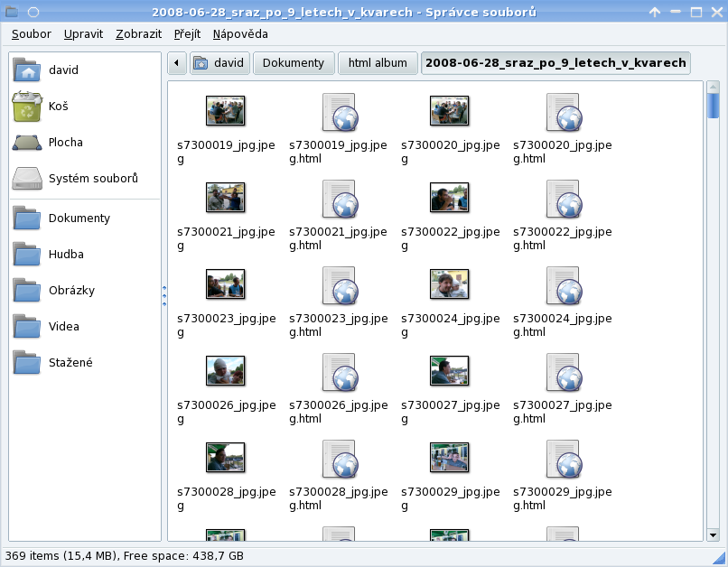Click the sidebar pane divider handle

[x=163, y=296]
